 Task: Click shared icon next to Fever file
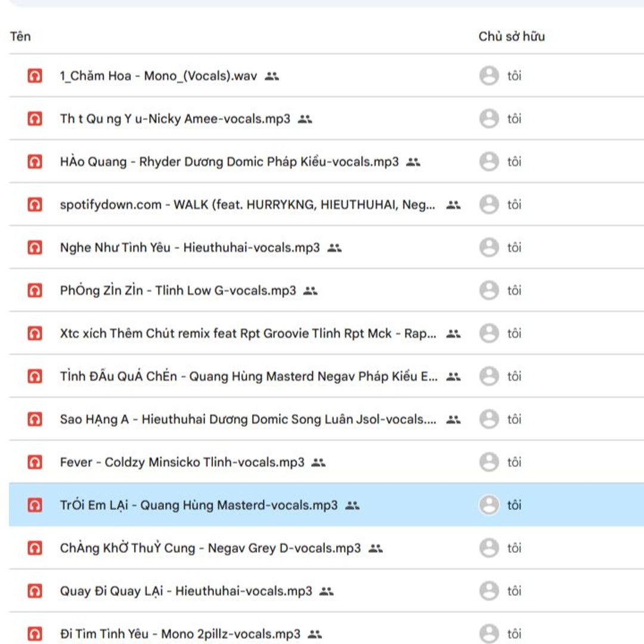(318, 462)
